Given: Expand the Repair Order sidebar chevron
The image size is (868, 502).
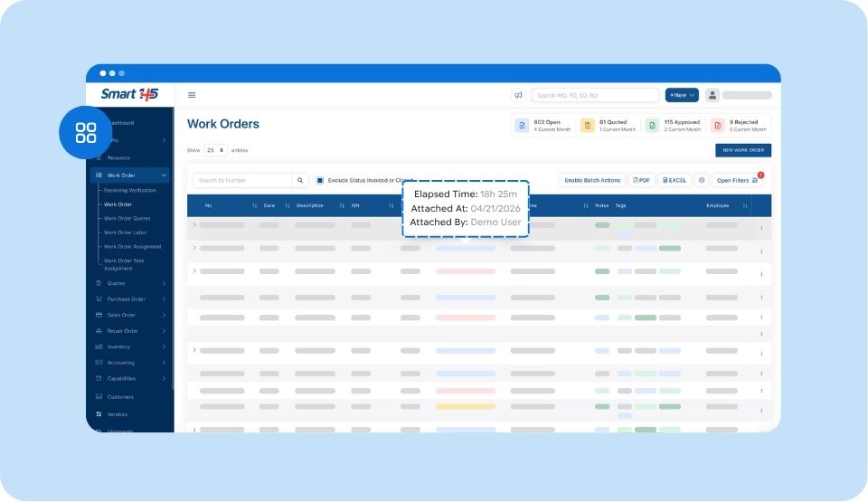Looking at the screenshot, I should 164,331.
